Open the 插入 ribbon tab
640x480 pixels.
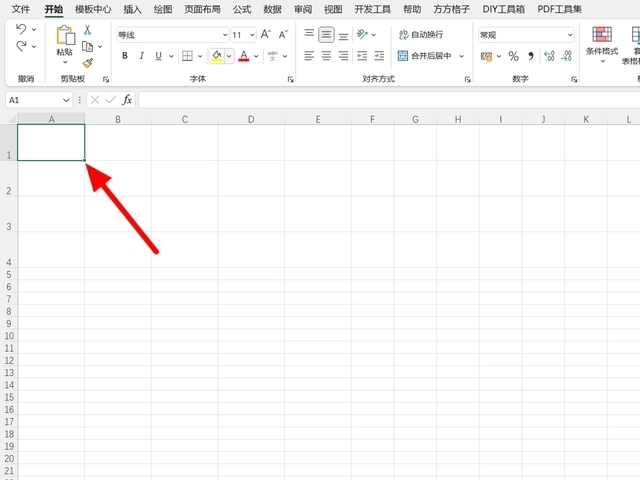click(x=132, y=9)
